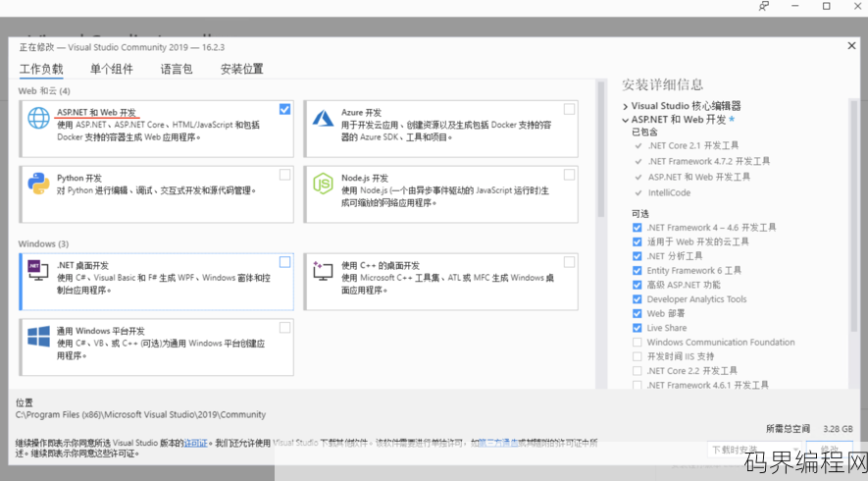Viewport: 868px width, 481px height.
Task: Close the modify dialog with X
Action: click(851, 45)
